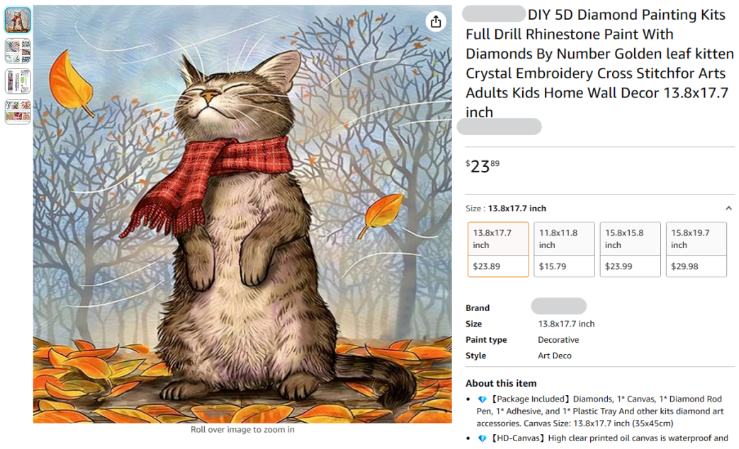
Task: Switch to 15.8x19.7 inch size at $29.98
Action: [696, 249]
